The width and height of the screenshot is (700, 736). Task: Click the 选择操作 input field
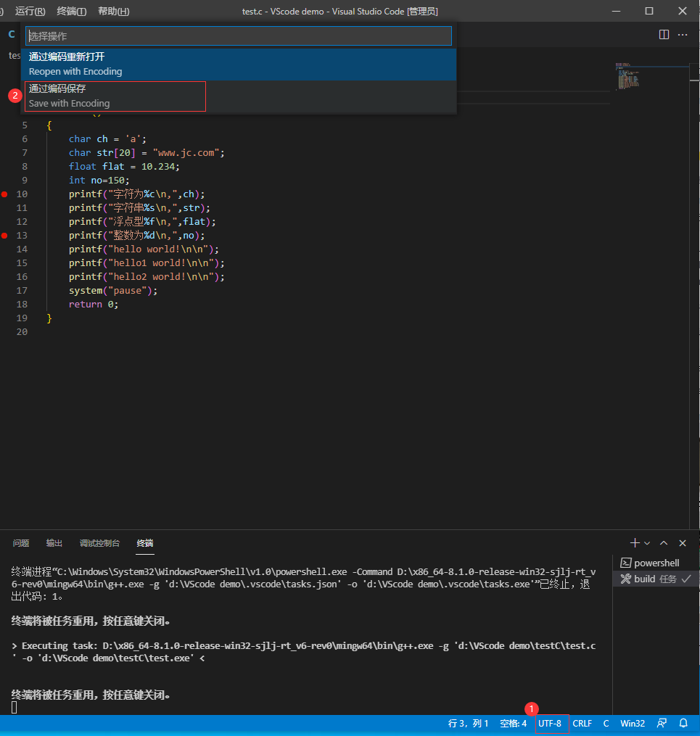(239, 36)
